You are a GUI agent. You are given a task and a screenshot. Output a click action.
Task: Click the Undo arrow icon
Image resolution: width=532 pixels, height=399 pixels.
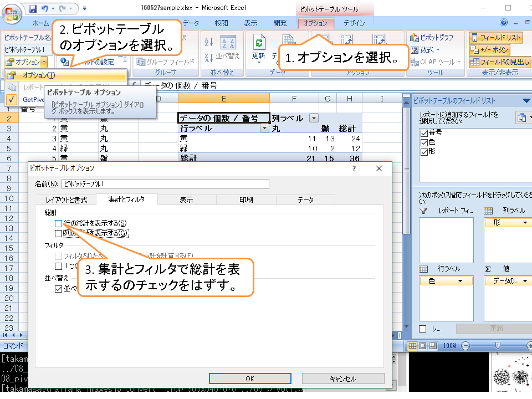[45, 9]
